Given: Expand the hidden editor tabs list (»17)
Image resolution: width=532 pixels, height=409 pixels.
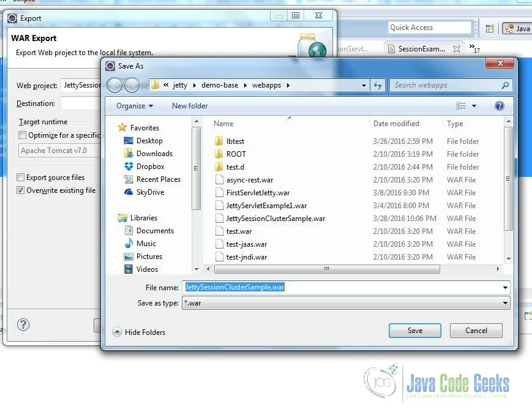Looking at the screenshot, I should [x=474, y=48].
